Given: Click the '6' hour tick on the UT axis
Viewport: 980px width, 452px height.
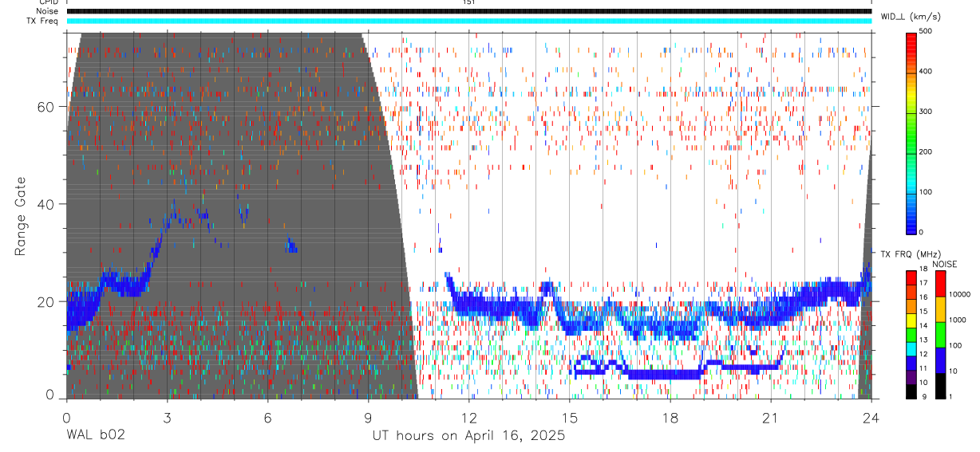Looking at the screenshot, I should coord(267,417).
